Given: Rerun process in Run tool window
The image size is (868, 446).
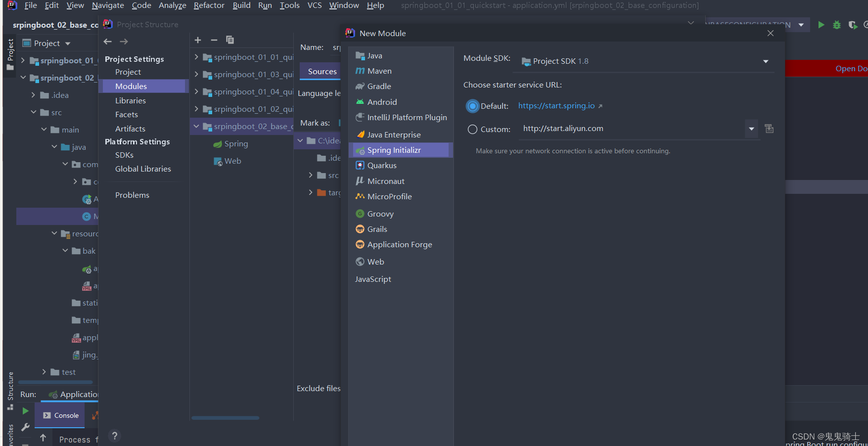Looking at the screenshot, I should [25, 411].
